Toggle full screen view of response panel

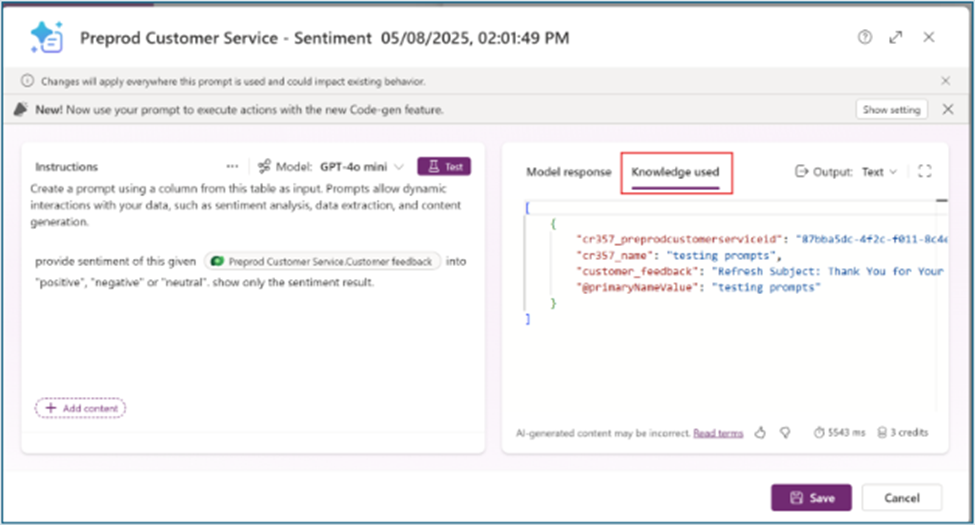click(925, 171)
